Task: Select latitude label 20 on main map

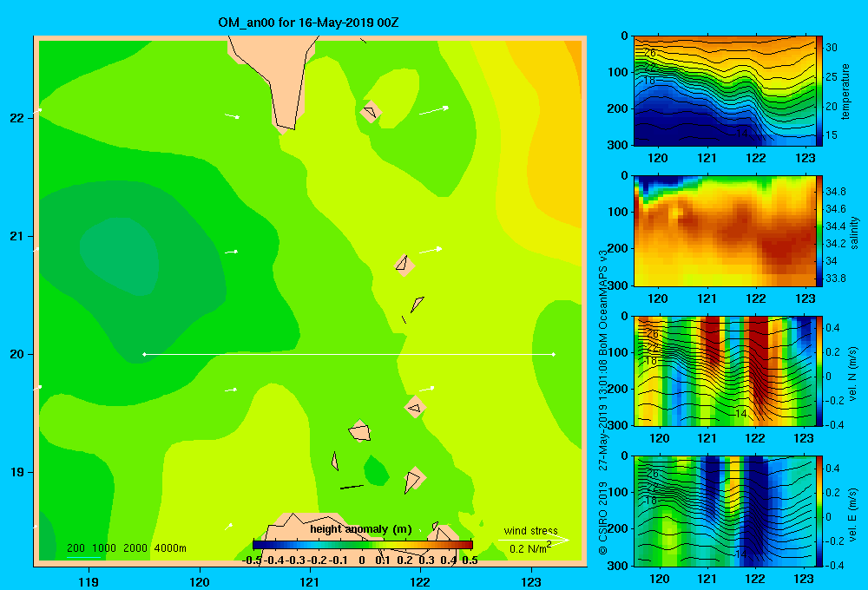Action: tap(17, 354)
